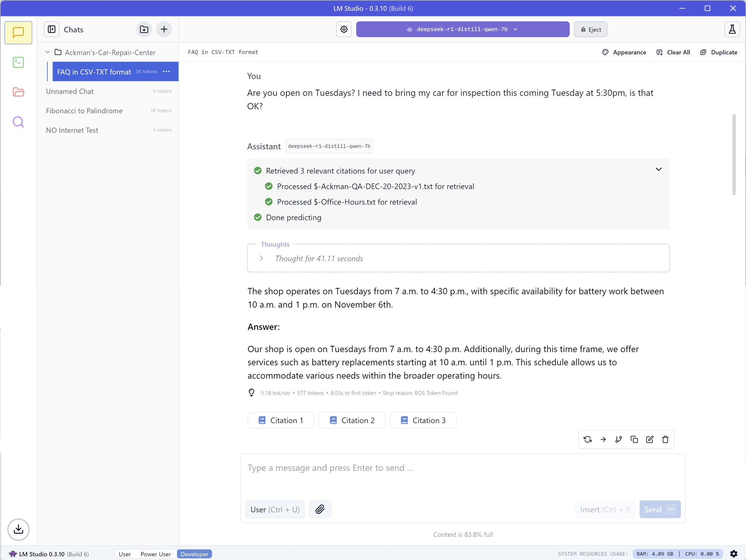This screenshot has height=560, width=746.
Task: Attach a file with paperclip icon
Action: click(320, 509)
